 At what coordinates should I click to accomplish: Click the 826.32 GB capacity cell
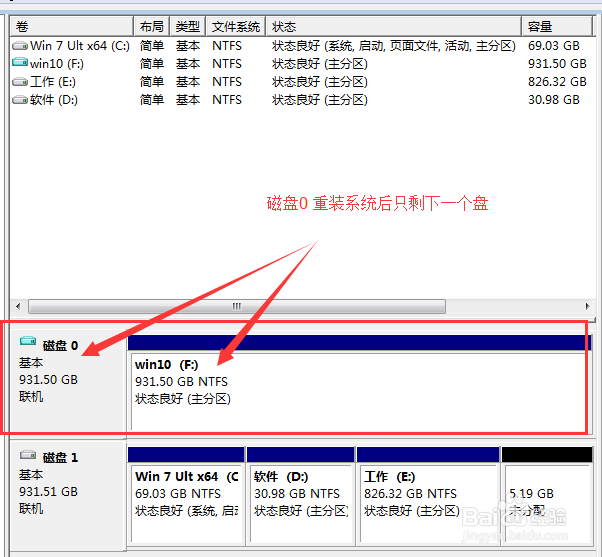point(557,82)
